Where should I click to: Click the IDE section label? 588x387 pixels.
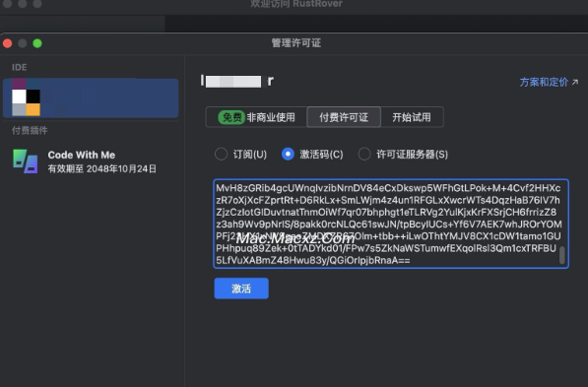(x=19, y=68)
